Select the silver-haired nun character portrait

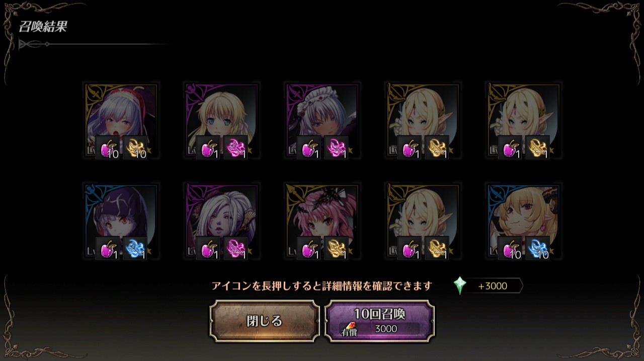click(x=121, y=121)
